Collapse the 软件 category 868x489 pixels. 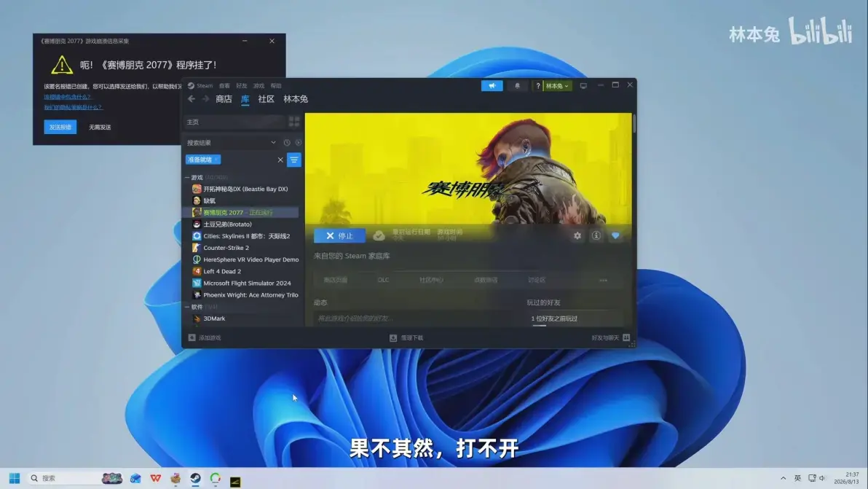tap(187, 307)
